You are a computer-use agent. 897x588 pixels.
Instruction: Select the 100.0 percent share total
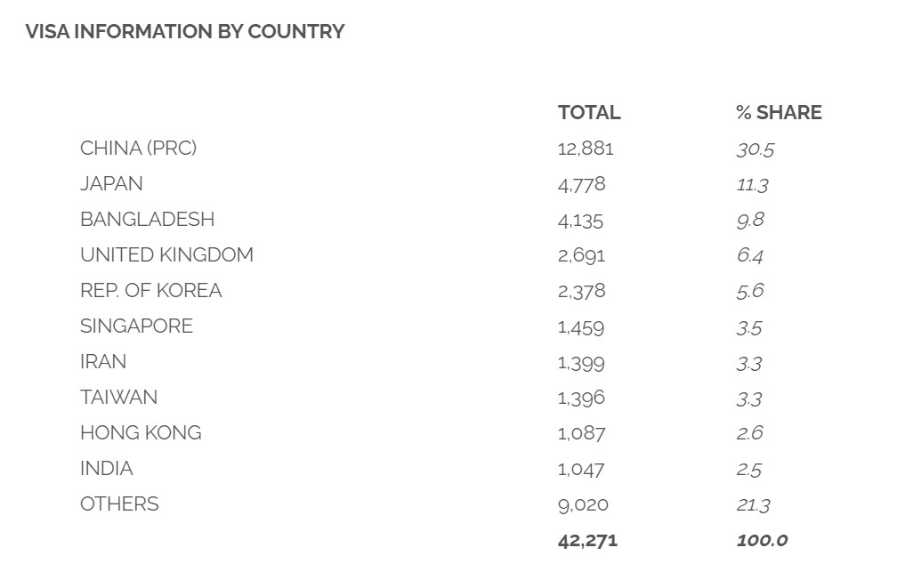[x=762, y=540]
